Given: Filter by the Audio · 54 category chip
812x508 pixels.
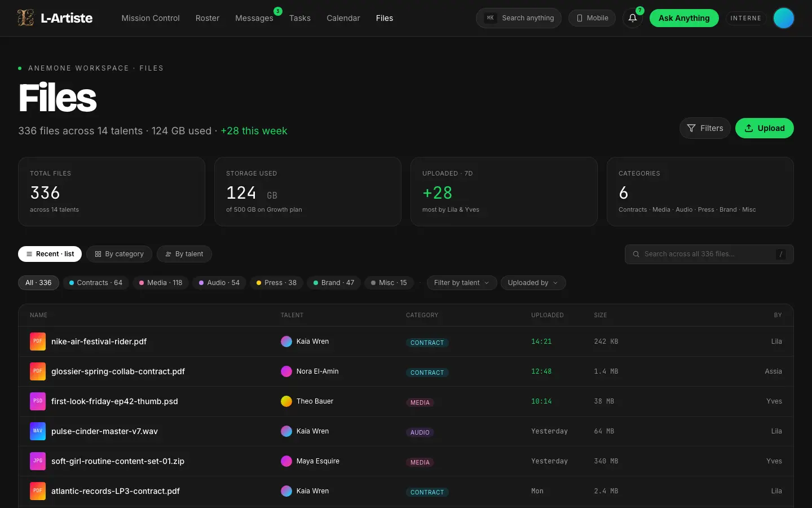Looking at the screenshot, I should click(x=219, y=283).
